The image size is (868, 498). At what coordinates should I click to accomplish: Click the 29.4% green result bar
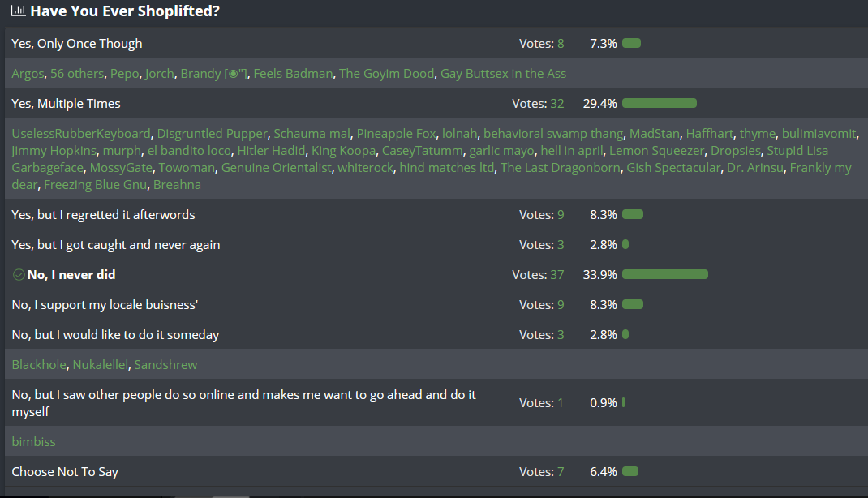click(x=660, y=104)
